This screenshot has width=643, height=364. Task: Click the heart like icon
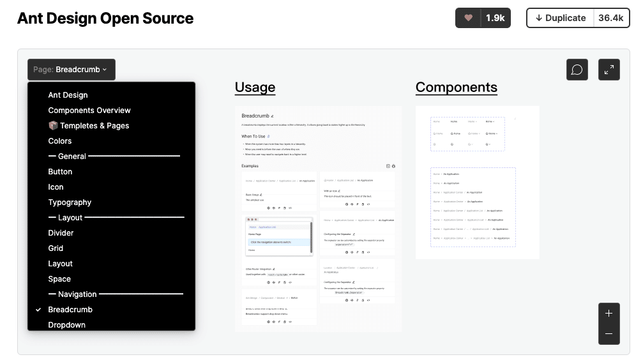pos(468,18)
